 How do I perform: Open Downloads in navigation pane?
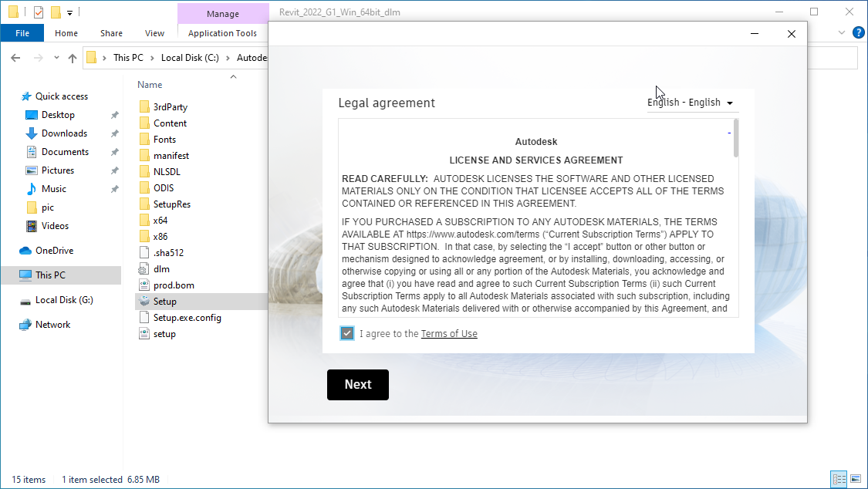pos(64,133)
